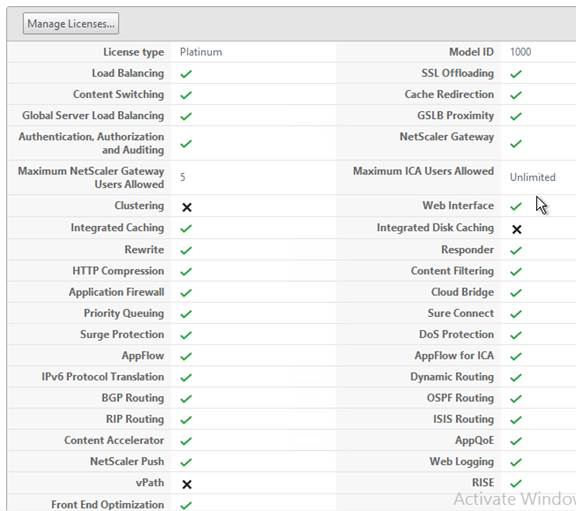576x511 pixels.
Task: Click the checkmark beside Web Interface
Action: click(x=516, y=206)
